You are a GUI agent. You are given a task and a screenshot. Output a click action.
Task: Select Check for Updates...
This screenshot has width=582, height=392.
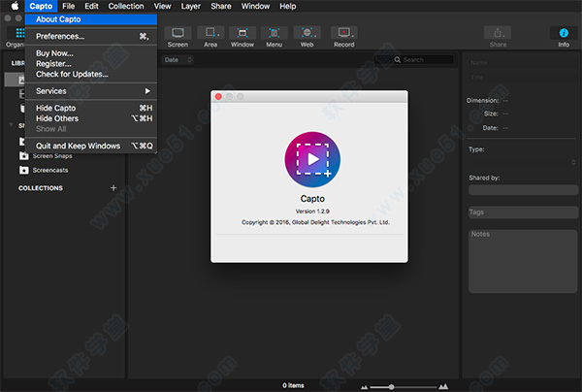(91, 74)
